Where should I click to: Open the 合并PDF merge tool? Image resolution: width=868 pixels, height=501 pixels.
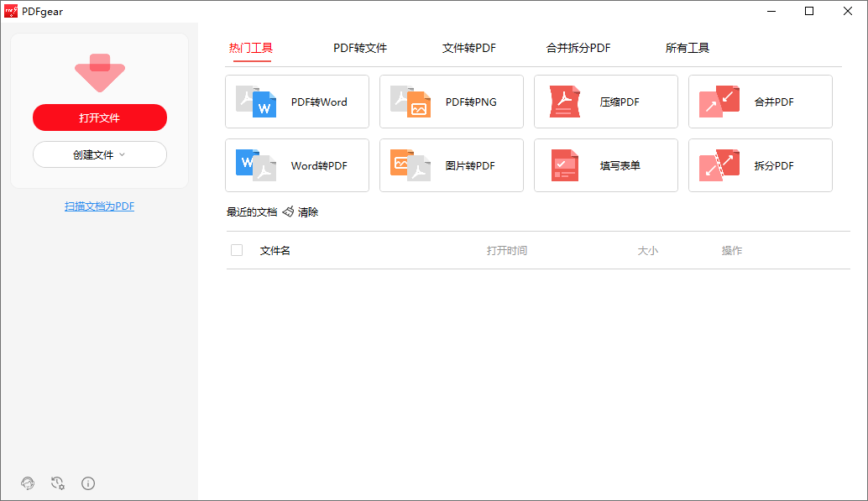pos(760,102)
